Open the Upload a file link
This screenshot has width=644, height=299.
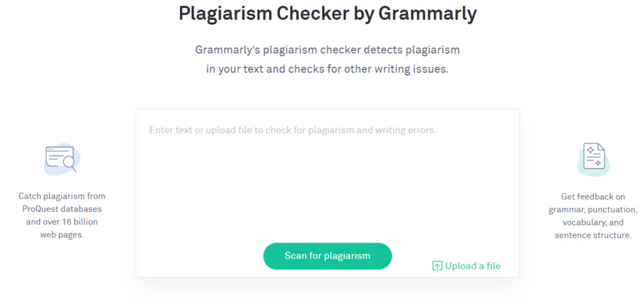pos(473,266)
